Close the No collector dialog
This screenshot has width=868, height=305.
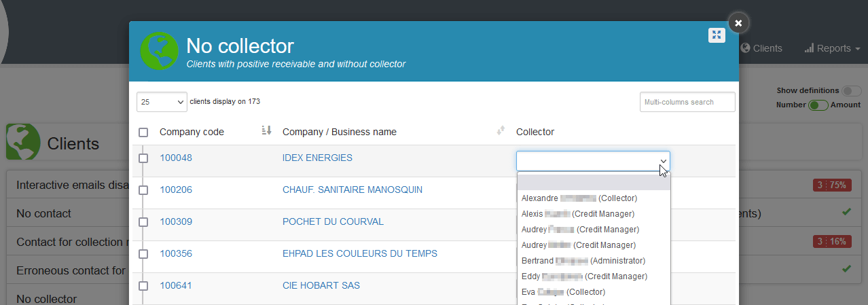pos(738,23)
